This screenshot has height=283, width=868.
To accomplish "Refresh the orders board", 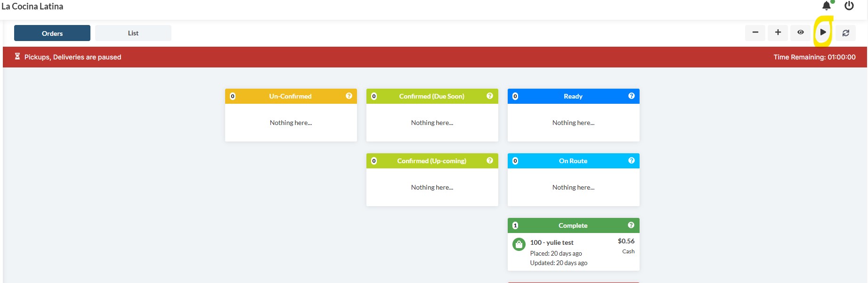I will (845, 33).
